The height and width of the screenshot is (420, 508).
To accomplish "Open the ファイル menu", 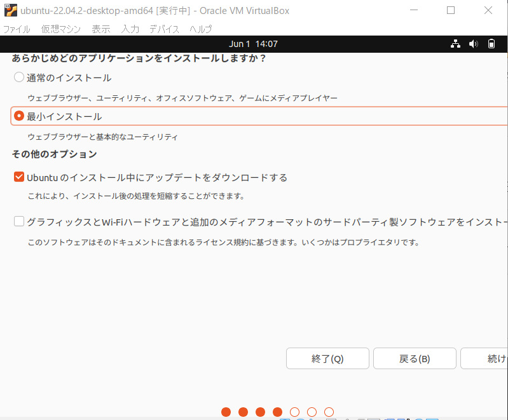I will click(17, 29).
